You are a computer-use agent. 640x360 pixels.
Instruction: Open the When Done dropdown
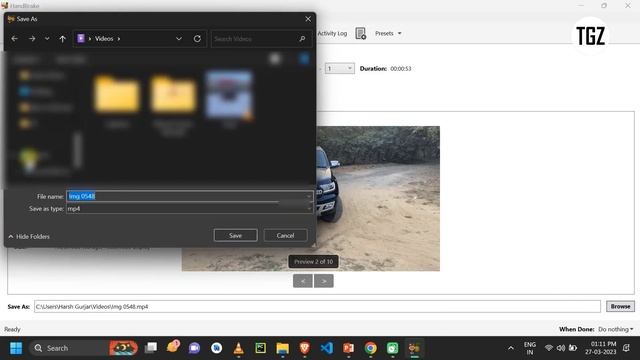[616, 329]
